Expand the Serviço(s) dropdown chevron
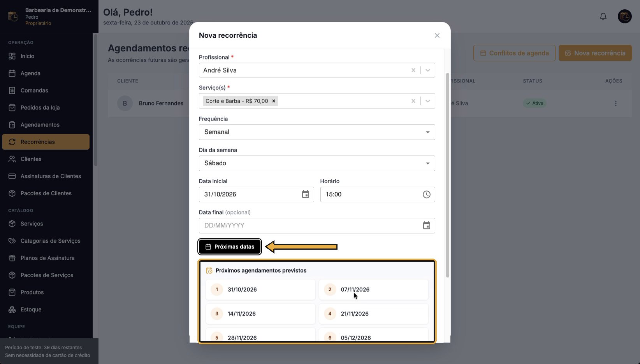 tap(428, 101)
